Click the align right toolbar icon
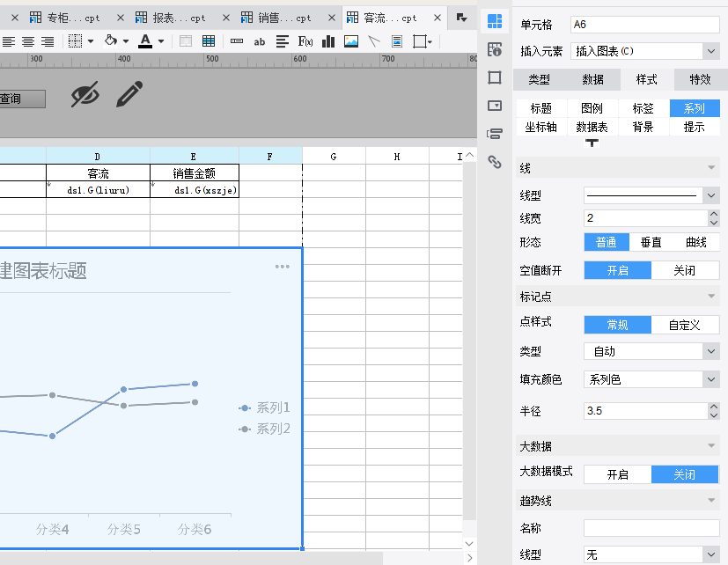 tap(48, 41)
